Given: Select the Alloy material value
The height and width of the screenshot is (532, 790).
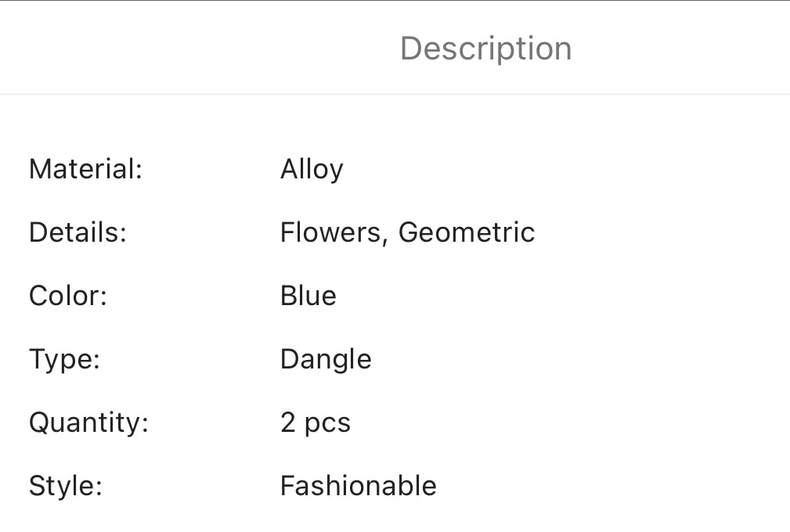Looking at the screenshot, I should point(312,169).
